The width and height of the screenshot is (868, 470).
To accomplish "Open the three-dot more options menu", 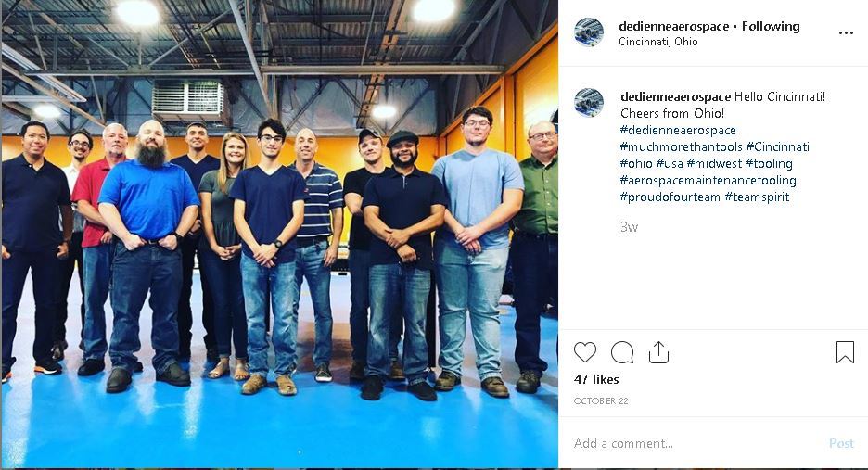I will (x=846, y=33).
